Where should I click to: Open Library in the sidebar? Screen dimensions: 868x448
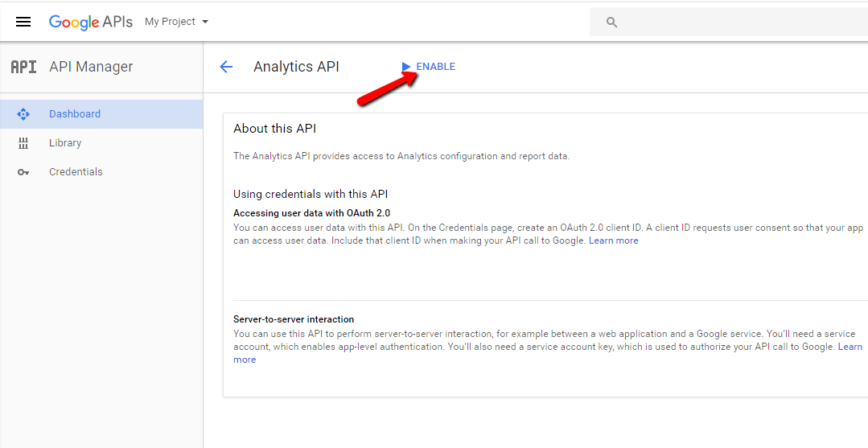click(101, 143)
